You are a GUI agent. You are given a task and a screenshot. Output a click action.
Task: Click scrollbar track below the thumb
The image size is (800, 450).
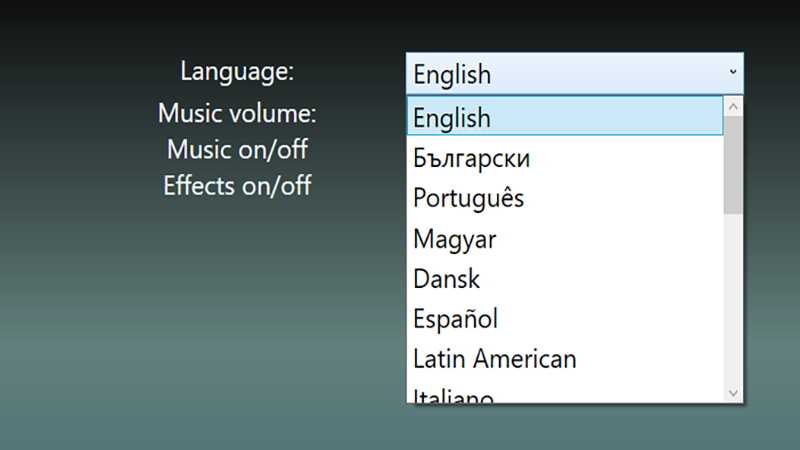coord(733,300)
